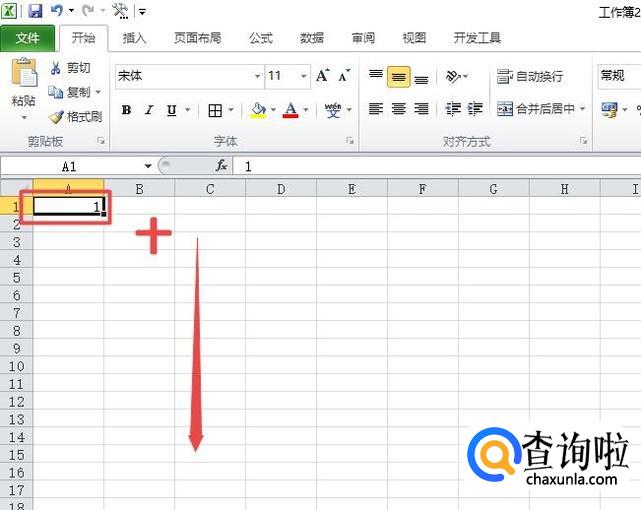Select the Format Painter brush
Viewport: 641px width, 510px height.
click(56, 117)
